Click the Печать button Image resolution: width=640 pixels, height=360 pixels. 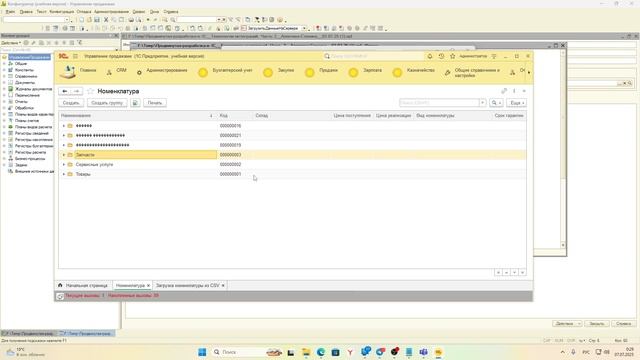click(x=155, y=103)
